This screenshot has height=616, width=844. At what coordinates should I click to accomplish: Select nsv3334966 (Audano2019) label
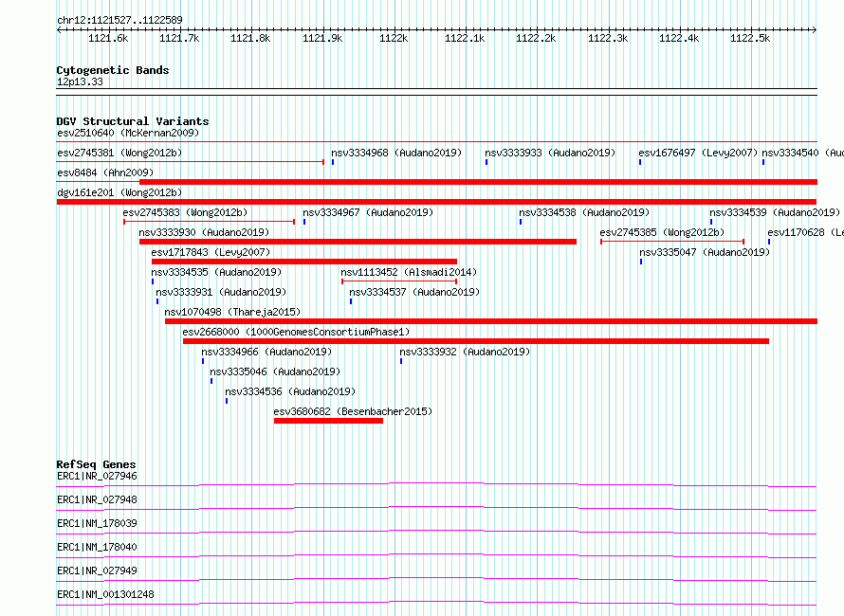click(x=266, y=352)
